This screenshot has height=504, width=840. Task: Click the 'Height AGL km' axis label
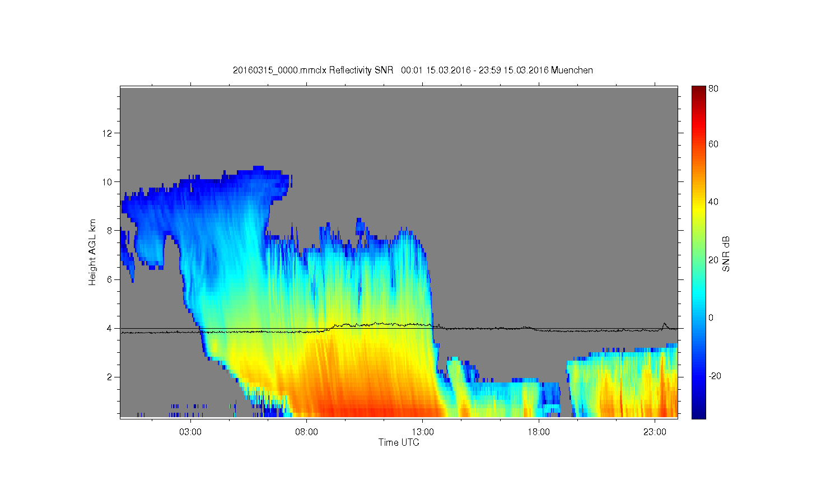[x=92, y=252]
